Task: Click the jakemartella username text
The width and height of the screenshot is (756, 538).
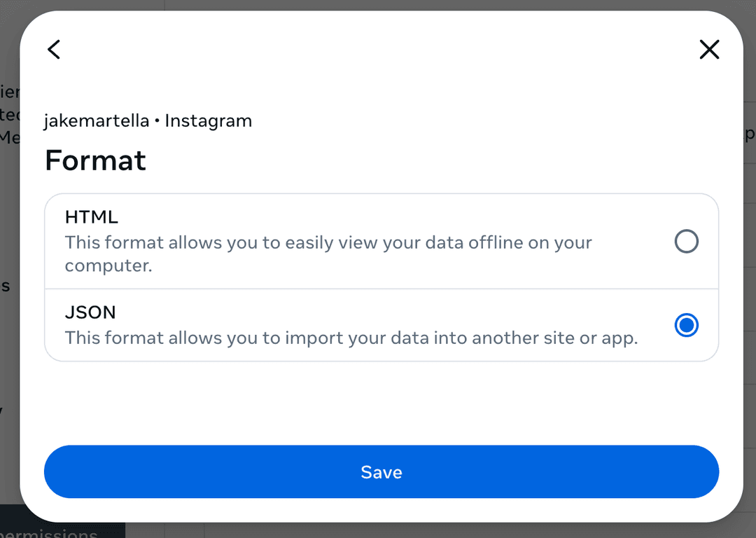Action: [x=97, y=121]
